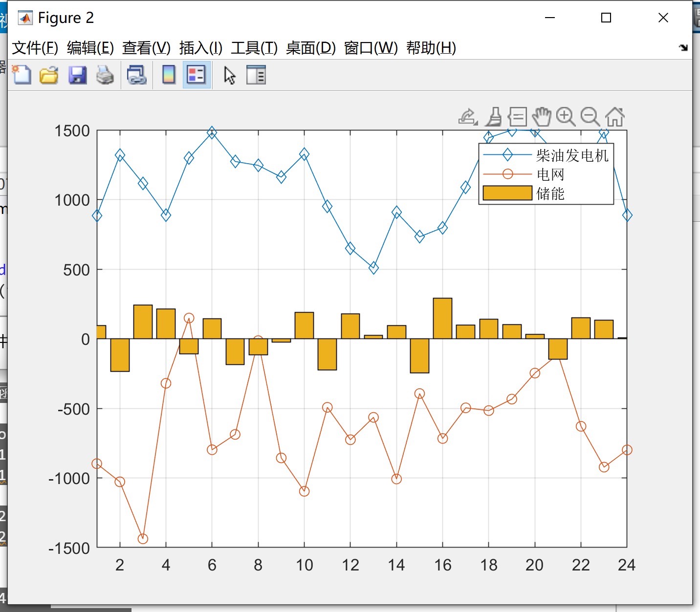Select the zoom out magnifier
Image resolution: width=700 pixels, height=612 pixels.
click(590, 117)
